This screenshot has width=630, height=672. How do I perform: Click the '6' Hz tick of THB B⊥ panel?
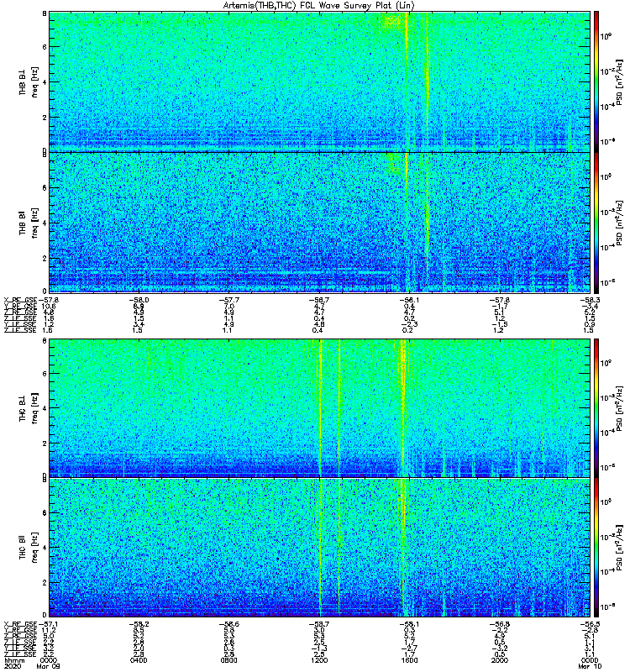pos(45,47)
